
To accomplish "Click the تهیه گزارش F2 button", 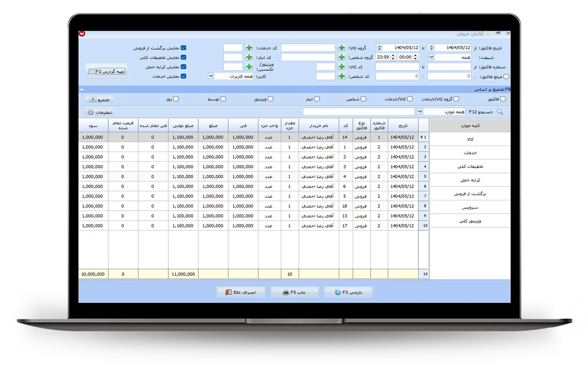I will 106,71.
